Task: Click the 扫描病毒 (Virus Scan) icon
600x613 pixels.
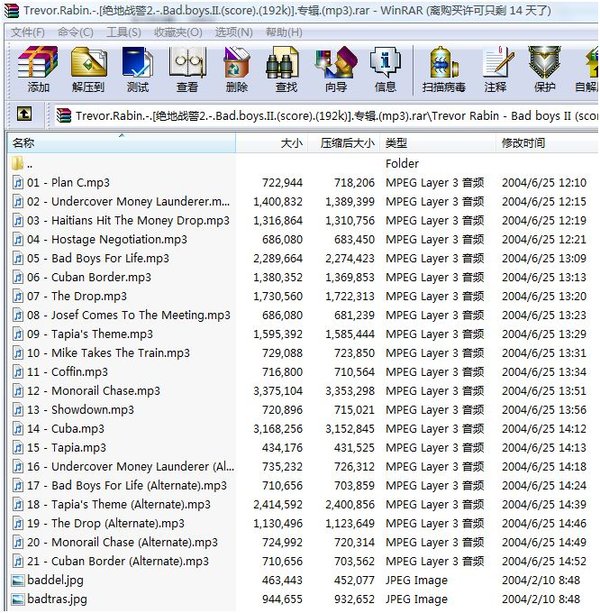Action: point(444,69)
